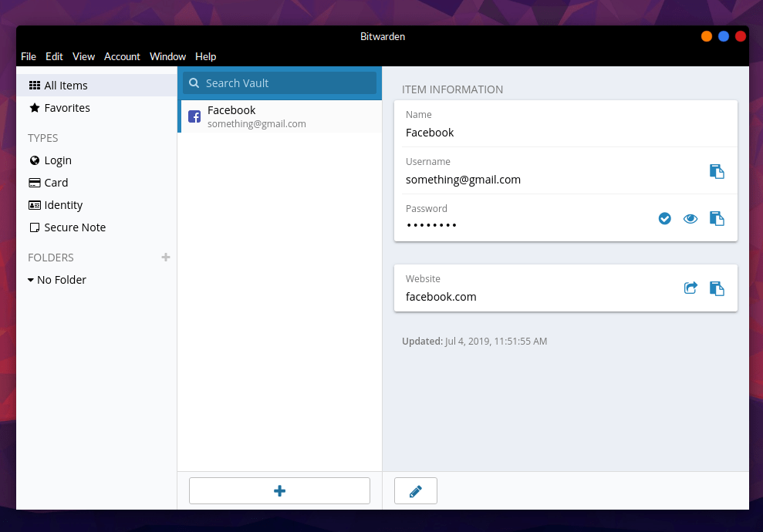Click the search magnifier icon
This screenshot has width=763, height=532.
[194, 83]
